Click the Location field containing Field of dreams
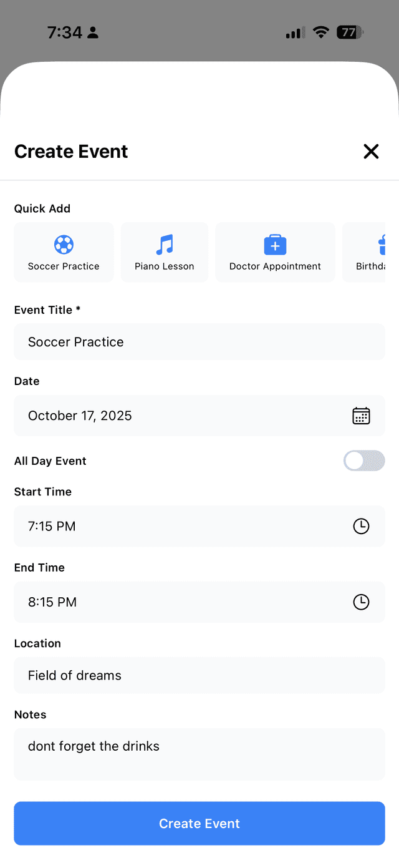399x868 pixels. tap(199, 675)
